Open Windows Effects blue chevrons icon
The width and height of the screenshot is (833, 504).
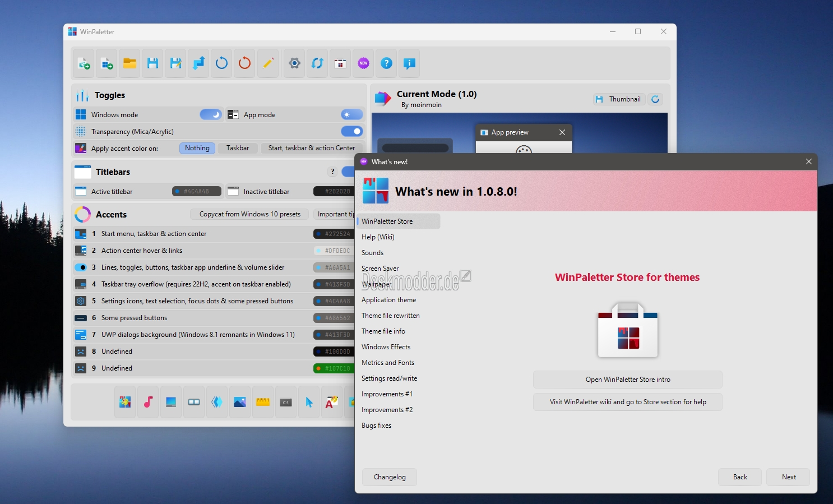(217, 402)
